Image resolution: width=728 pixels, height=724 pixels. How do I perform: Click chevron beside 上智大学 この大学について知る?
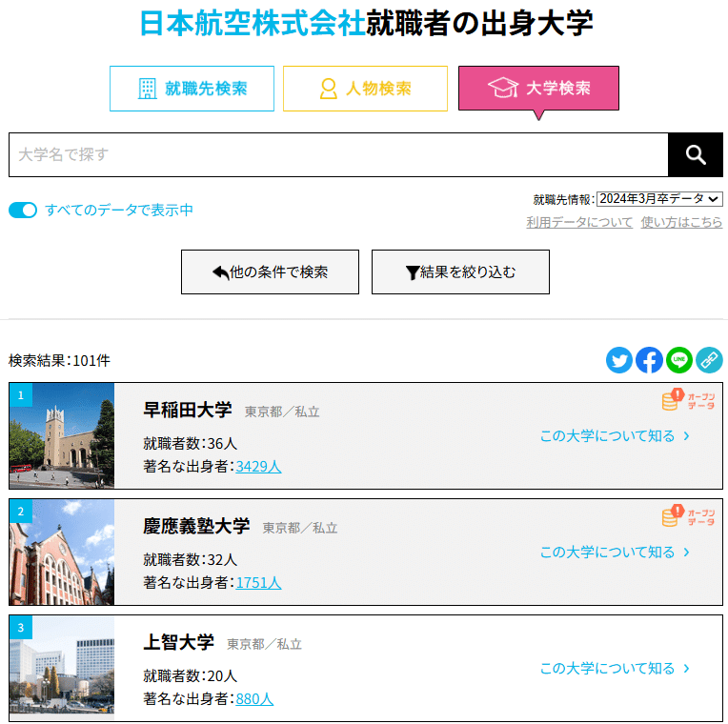[x=687, y=669]
